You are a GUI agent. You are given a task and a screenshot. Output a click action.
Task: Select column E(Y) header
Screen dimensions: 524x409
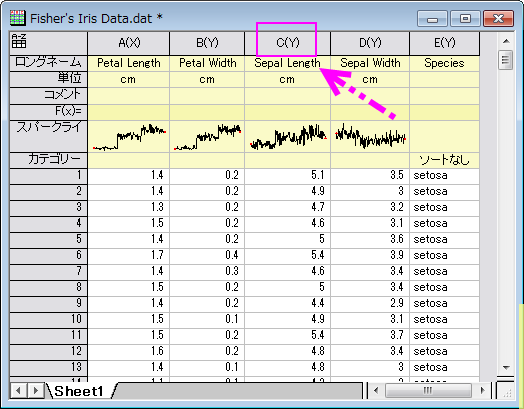444,43
